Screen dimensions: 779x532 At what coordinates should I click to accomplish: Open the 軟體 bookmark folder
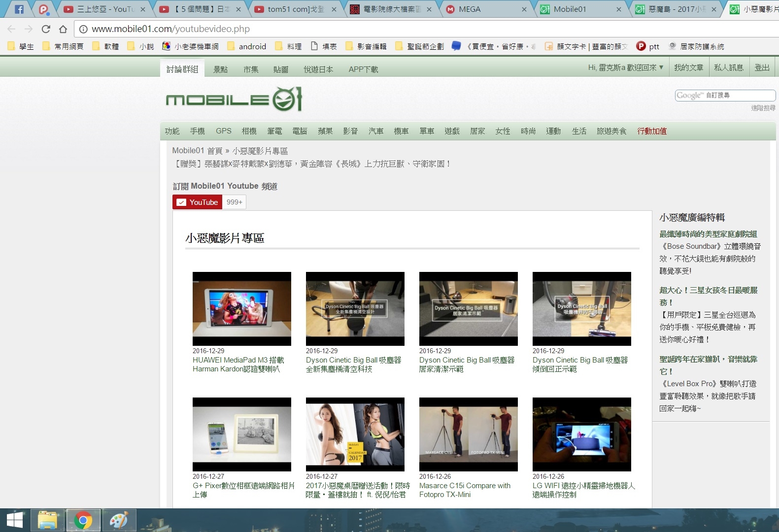pyautogui.click(x=106, y=46)
